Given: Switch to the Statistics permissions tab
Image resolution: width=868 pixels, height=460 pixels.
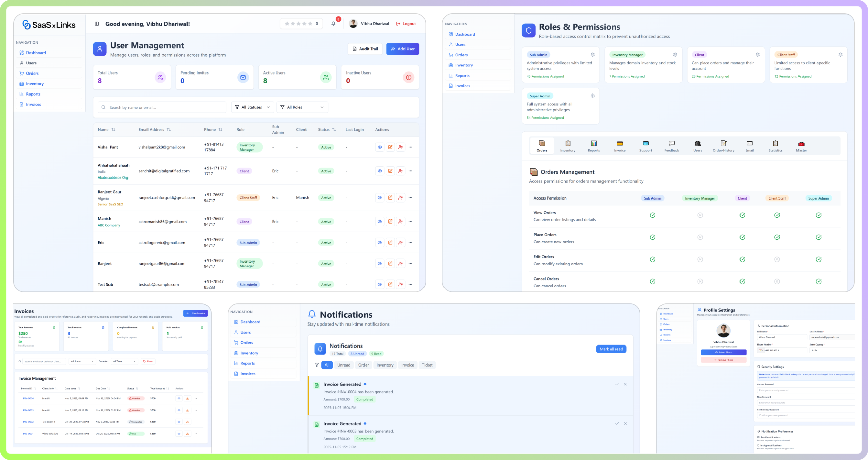Looking at the screenshot, I should click(775, 146).
